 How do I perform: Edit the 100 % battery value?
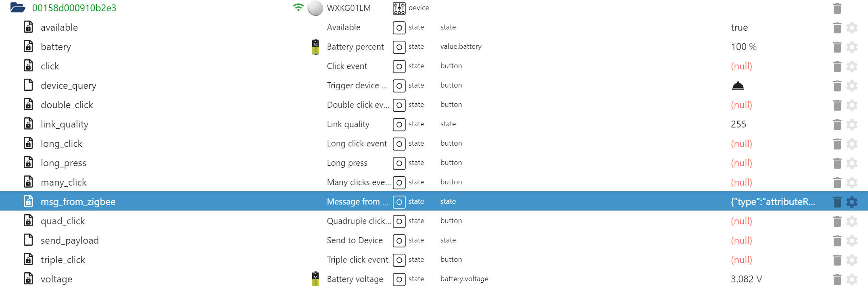(743, 47)
